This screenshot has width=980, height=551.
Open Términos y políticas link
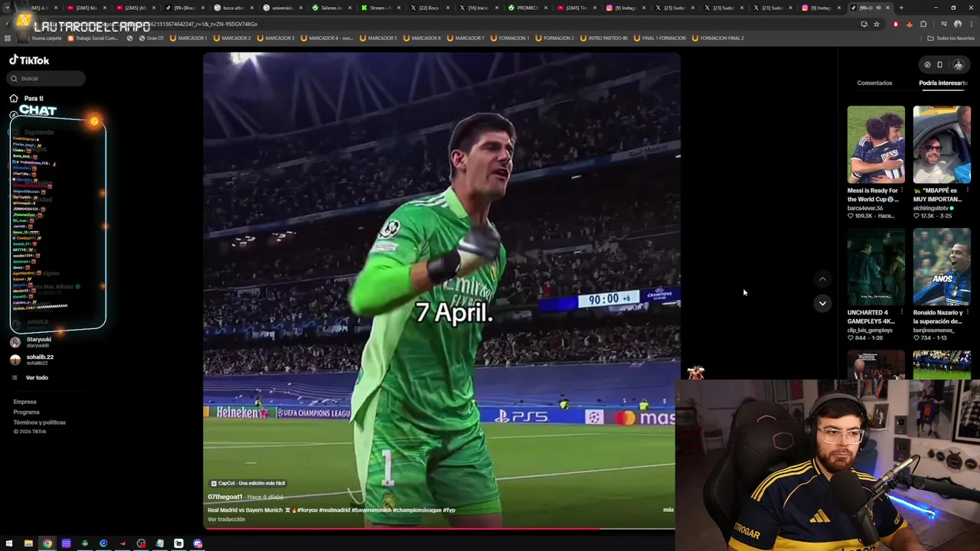39,422
